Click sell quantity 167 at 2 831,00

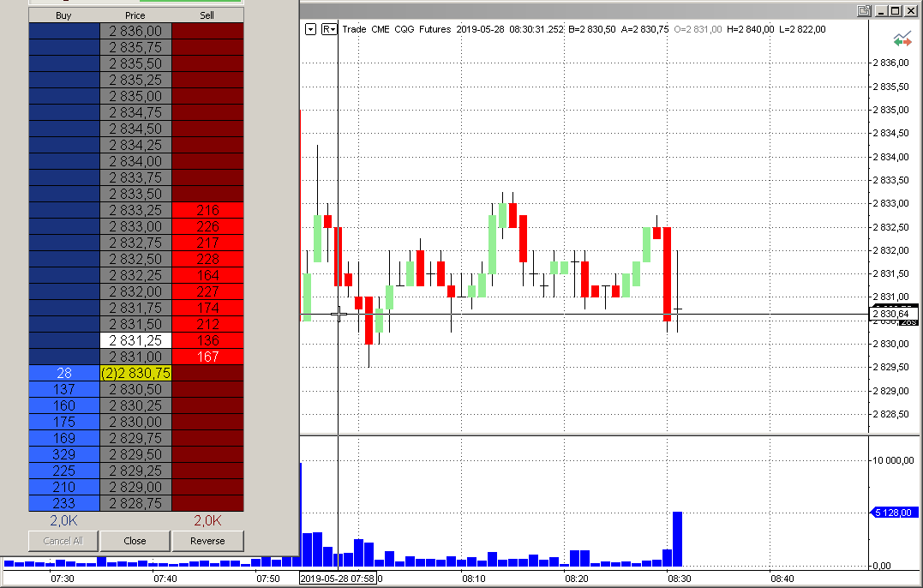[207, 357]
